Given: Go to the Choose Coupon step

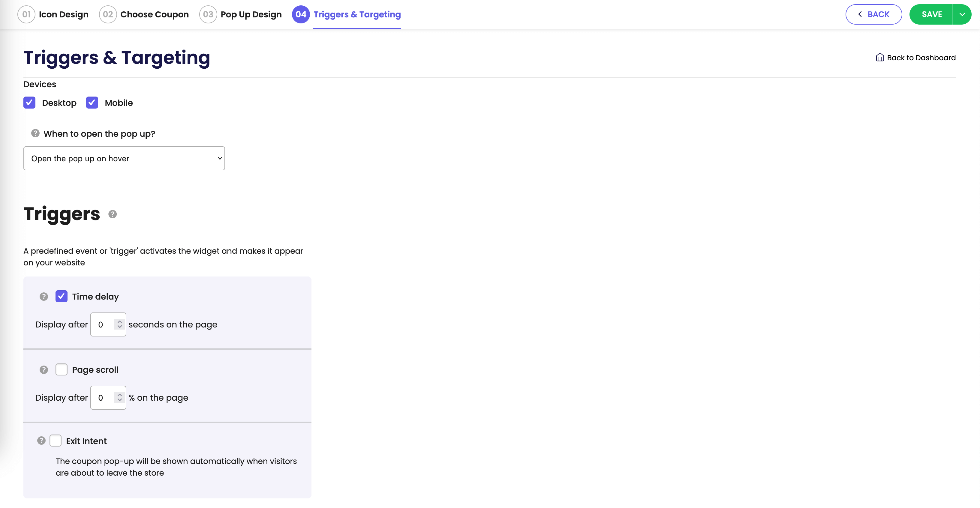Looking at the screenshot, I should 155,14.
